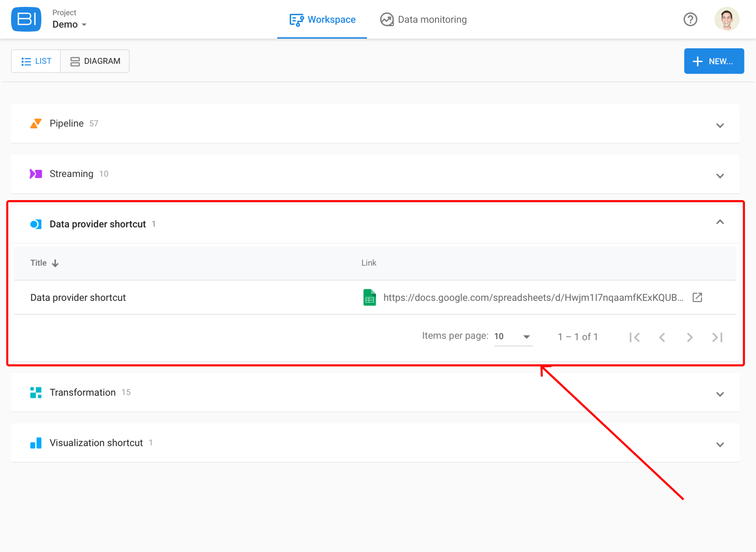Go to the next page

point(690,337)
